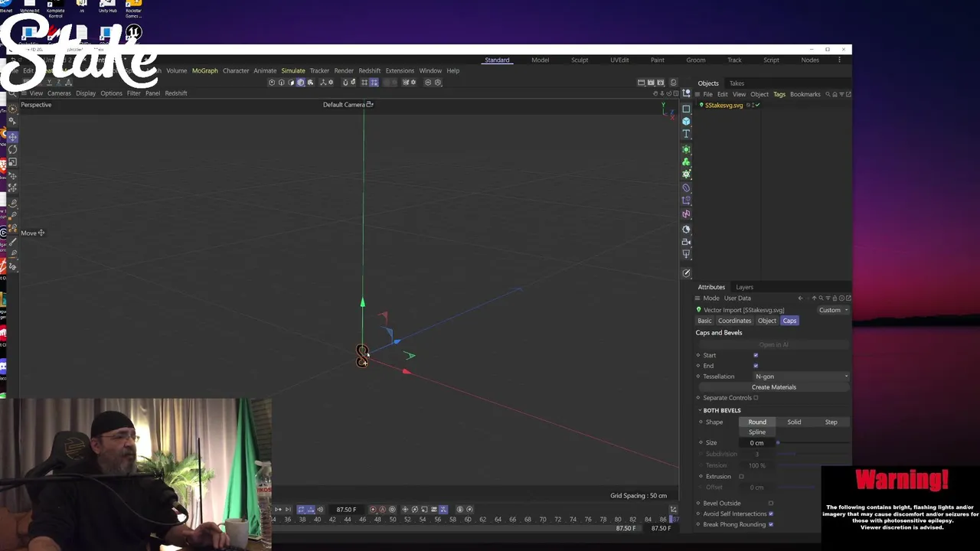Add a Camera from the object palette
Viewport: 980px width, 551px height.
[x=686, y=242]
